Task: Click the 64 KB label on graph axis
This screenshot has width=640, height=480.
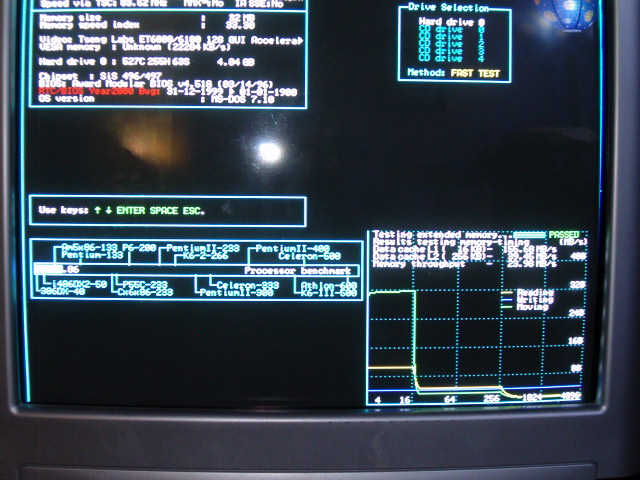Action: point(449,399)
